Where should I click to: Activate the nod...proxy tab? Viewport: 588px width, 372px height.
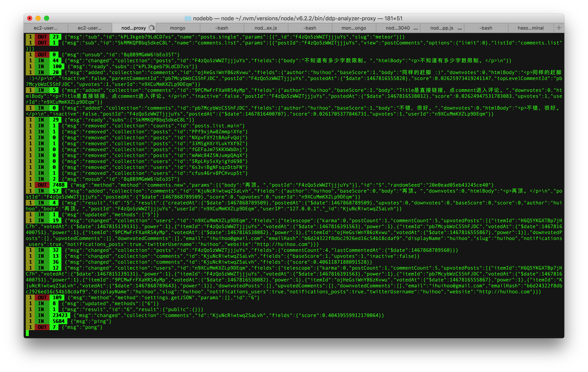[x=133, y=28]
